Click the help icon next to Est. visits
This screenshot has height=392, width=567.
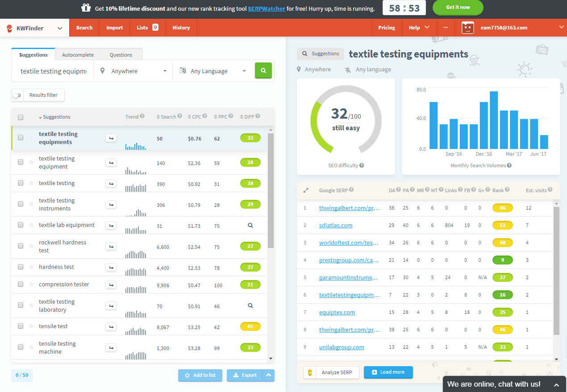click(x=550, y=190)
